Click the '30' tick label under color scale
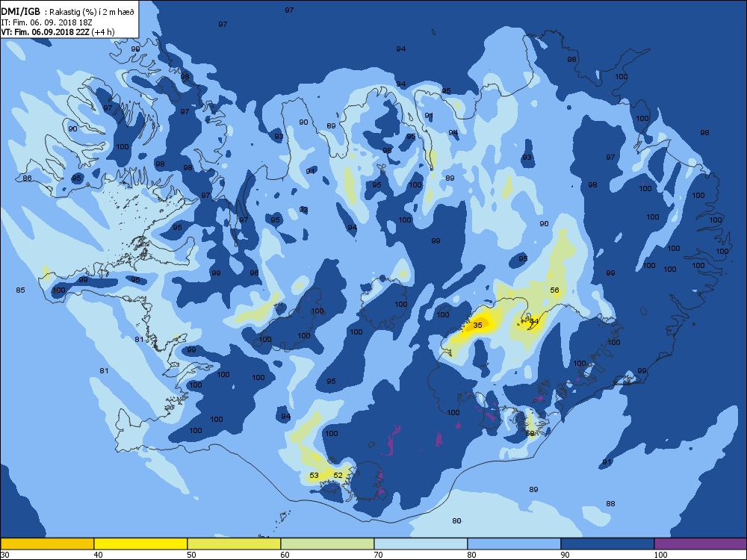Image resolution: width=747 pixels, height=560 pixels. [4, 555]
